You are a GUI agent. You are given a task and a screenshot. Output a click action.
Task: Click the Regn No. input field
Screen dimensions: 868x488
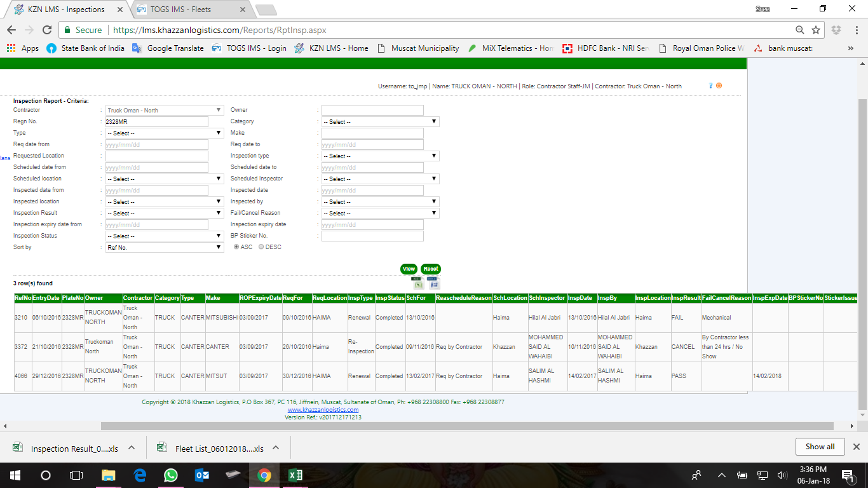156,121
